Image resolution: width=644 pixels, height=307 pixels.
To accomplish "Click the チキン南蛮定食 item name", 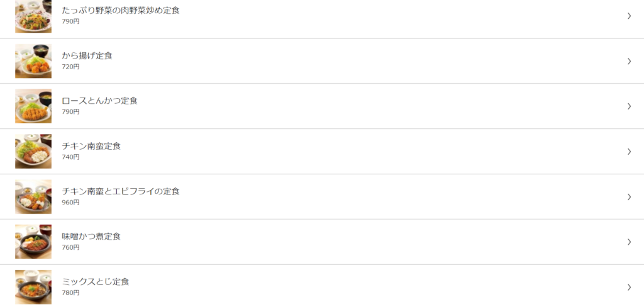I will pos(91,147).
